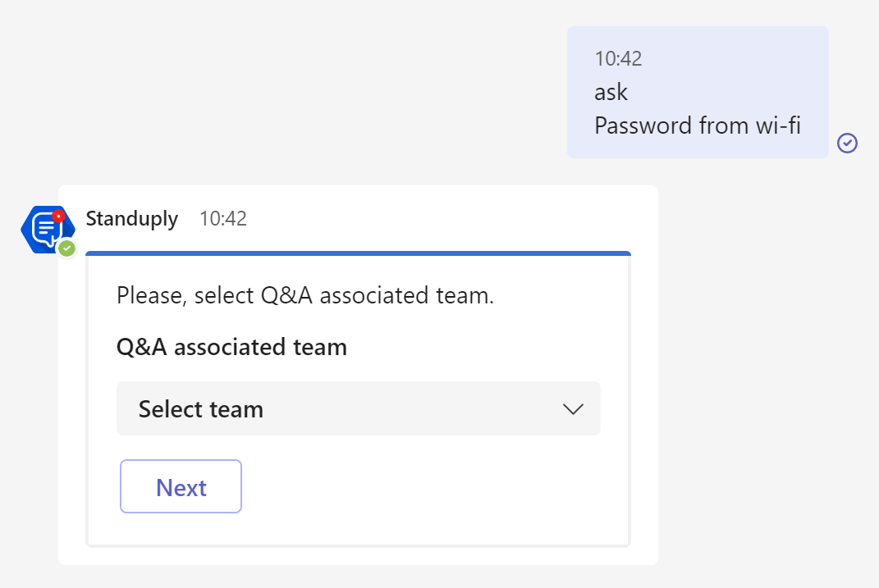
Task: Click the Standuply sender name
Action: click(x=131, y=219)
